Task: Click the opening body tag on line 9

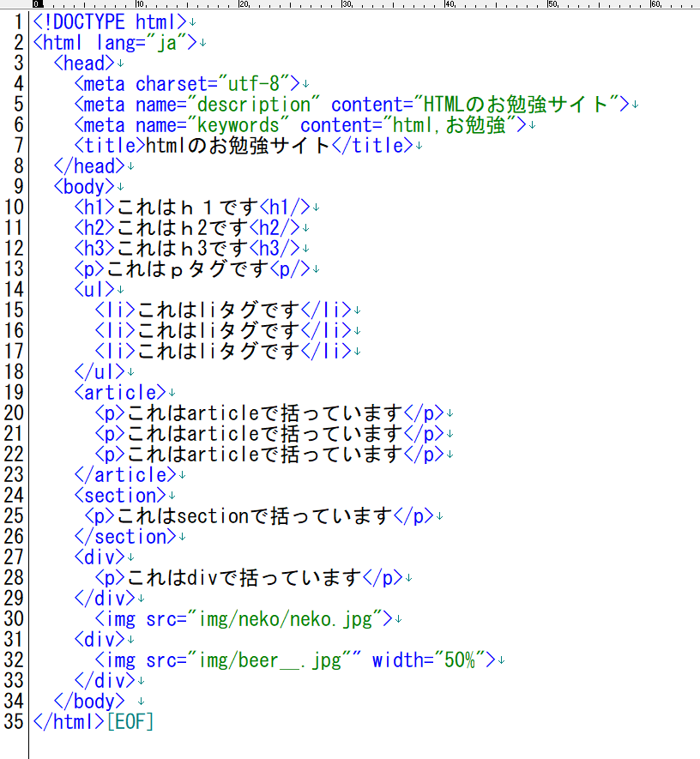Action: (84, 186)
